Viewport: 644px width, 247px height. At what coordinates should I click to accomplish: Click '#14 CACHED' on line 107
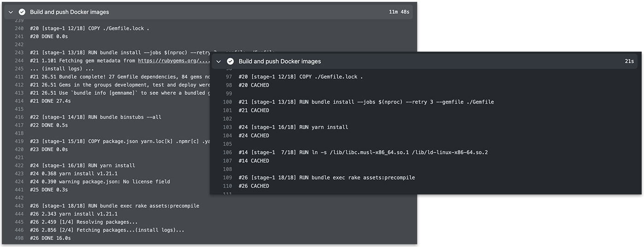pyautogui.click(x=254, y=160)
